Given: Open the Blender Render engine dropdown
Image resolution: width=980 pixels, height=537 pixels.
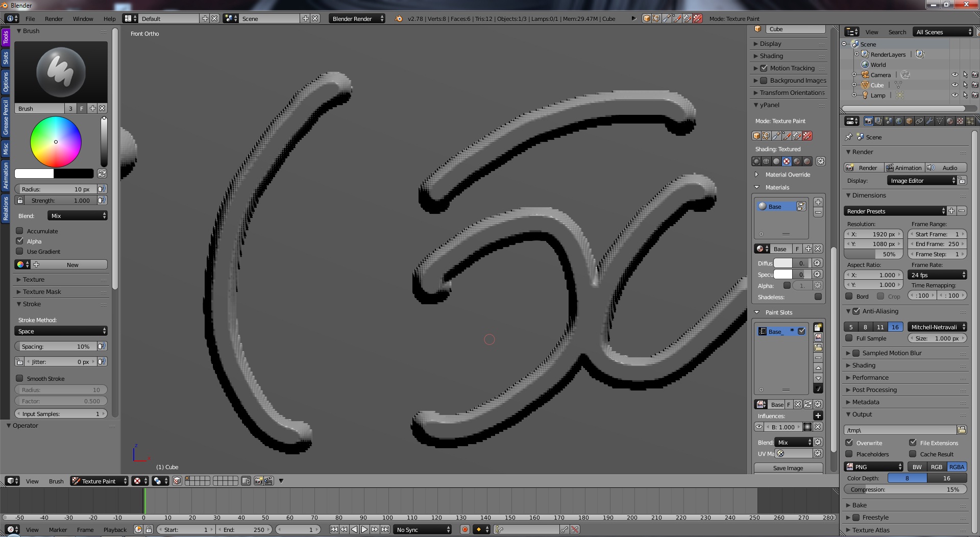Looking at the screenshot, I should pyautogui.click(x=357, y=18).
